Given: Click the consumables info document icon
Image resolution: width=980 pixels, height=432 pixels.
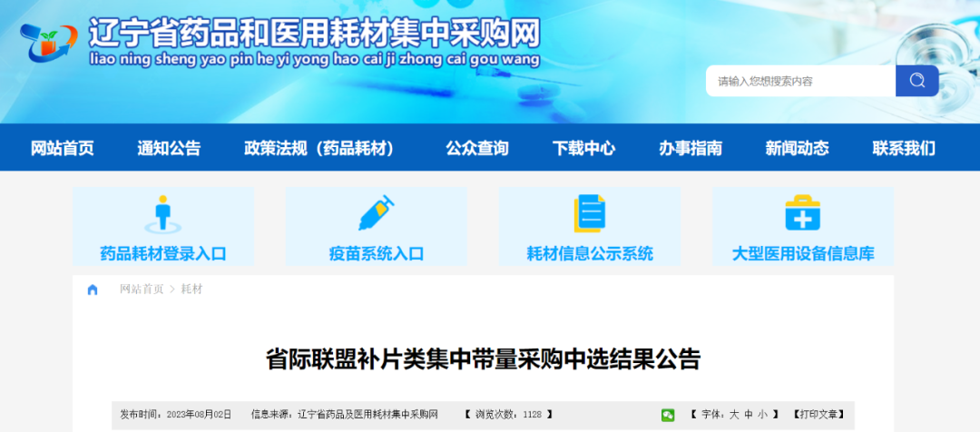Looking at the screenshot, I should (590, 213).
